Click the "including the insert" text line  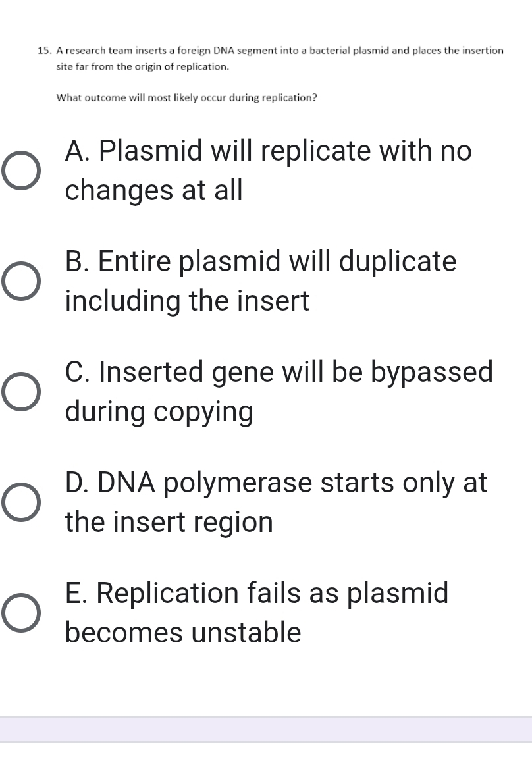187,301
